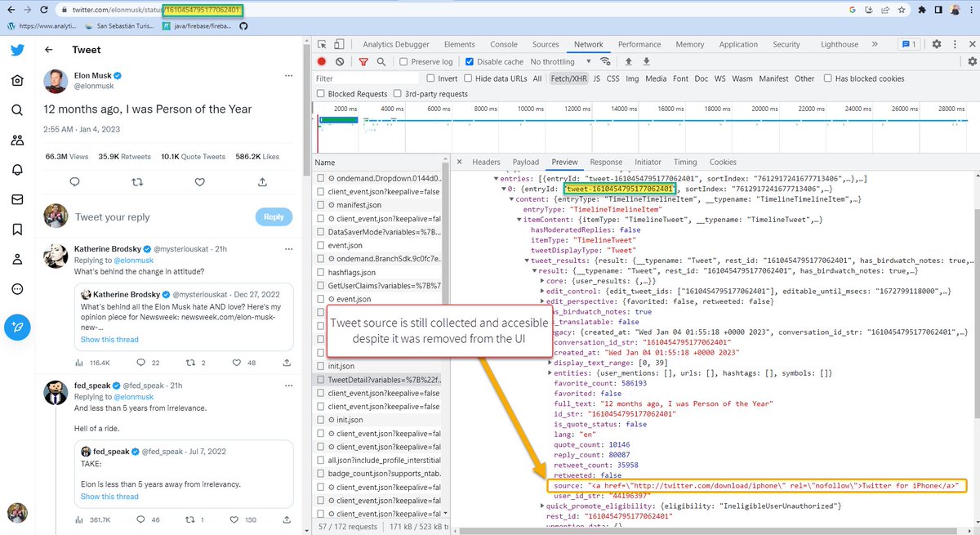This screenshot has height=535, width=980.
Task: Open the compose Tweet pencil icon
Action: tap(17, 328)
